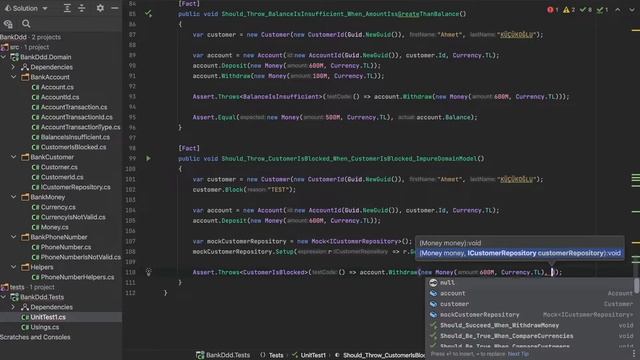Click the passed-test gutter icon on line 85

click(x=148, y=14)
